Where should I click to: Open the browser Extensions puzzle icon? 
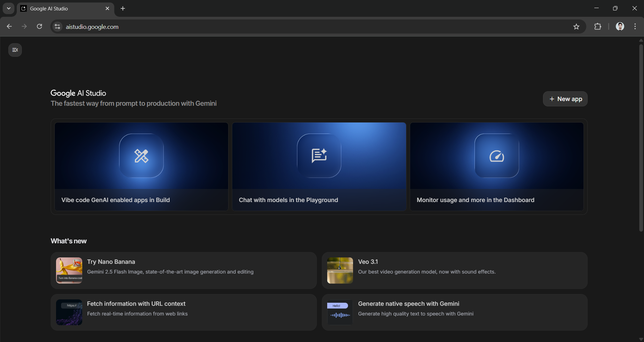[x=598, y=27]
